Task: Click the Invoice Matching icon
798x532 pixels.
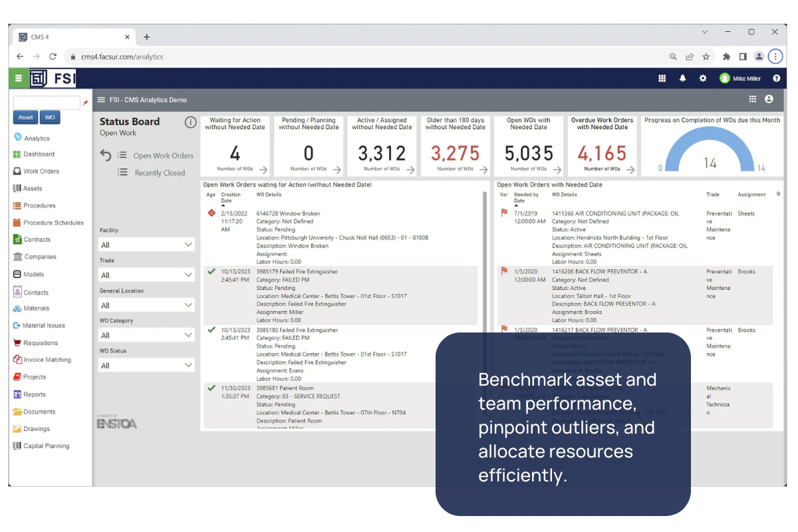Action: click(17, 359)
